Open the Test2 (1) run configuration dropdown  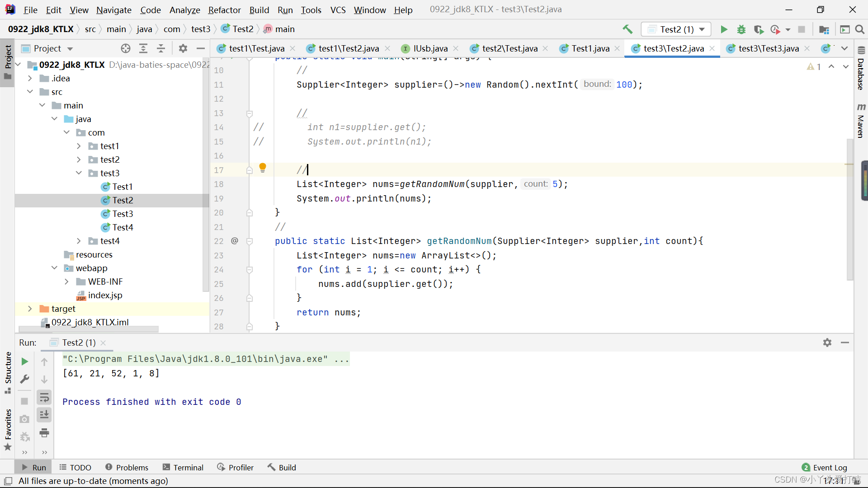676,29
